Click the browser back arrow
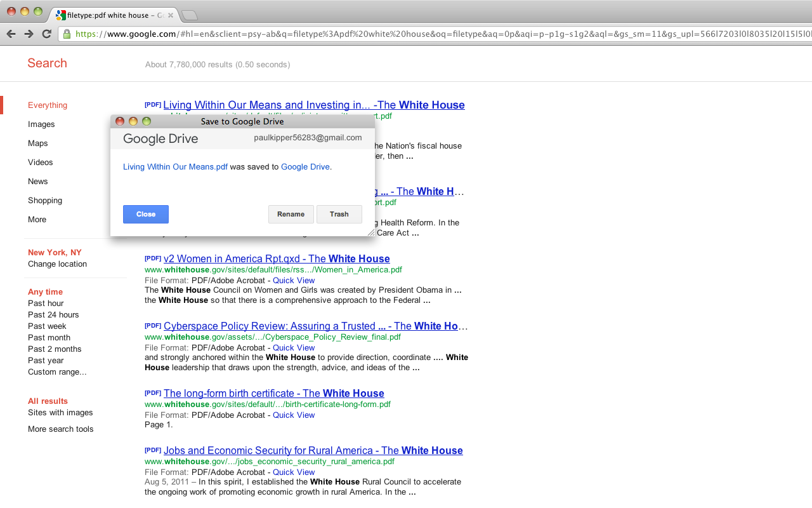Screen dimensions: 812x508 point(11,34)
